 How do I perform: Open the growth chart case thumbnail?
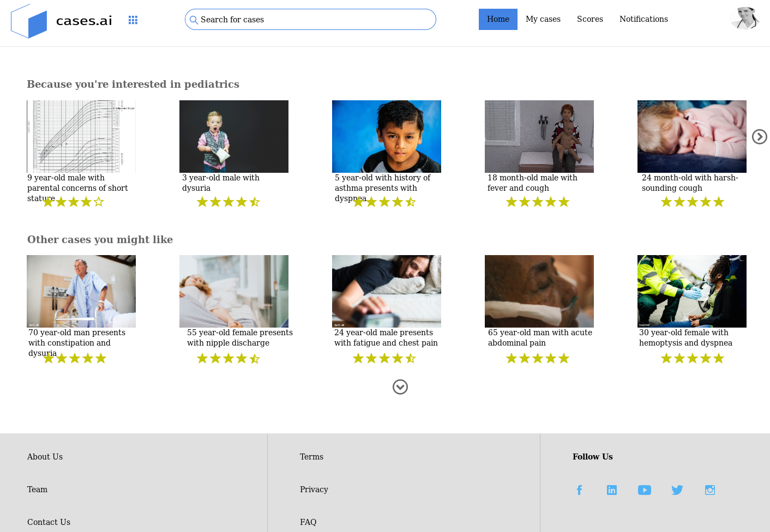tap(81, 136)
